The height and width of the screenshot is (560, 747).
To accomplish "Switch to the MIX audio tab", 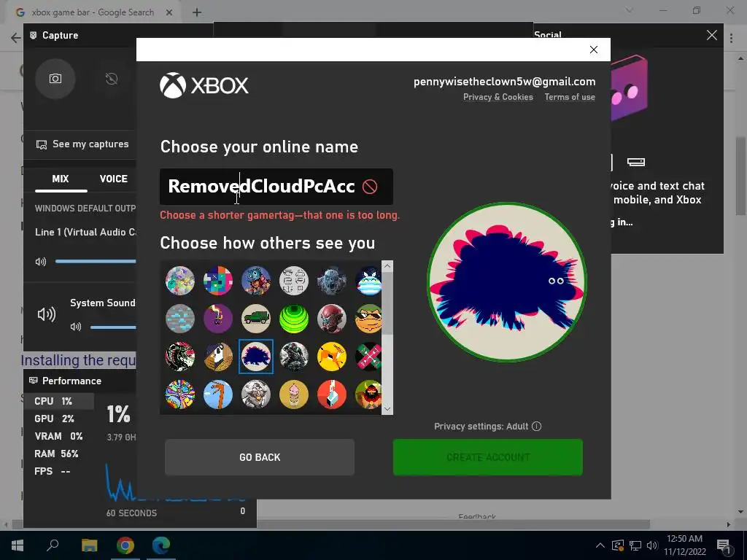I will point(61,179).
